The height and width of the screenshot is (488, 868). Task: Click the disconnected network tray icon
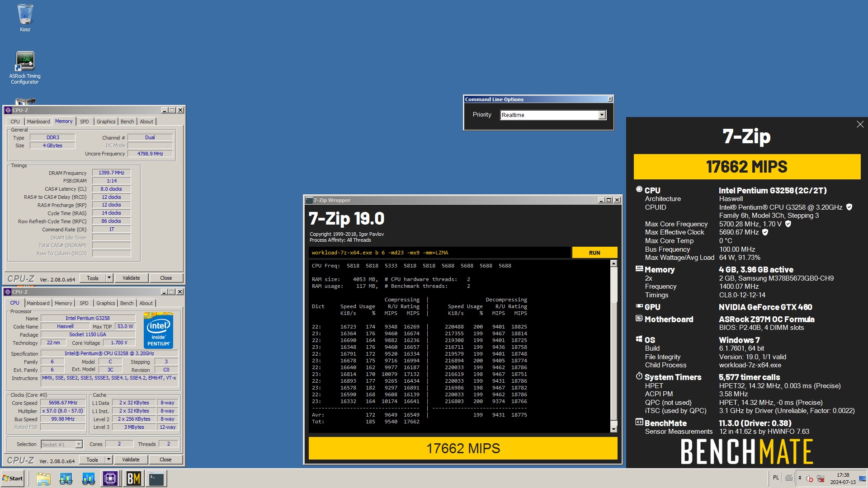pos(821,479)
